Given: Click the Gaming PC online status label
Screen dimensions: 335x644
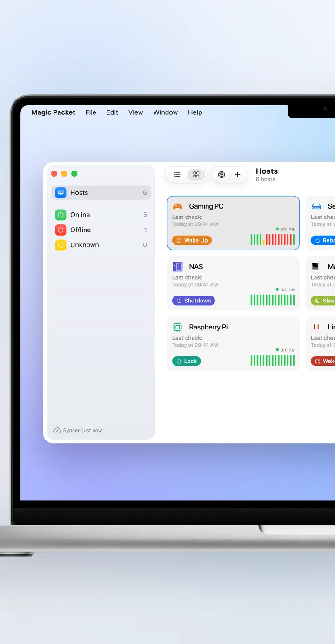Looking at the screenshot, I should (x=285, y=229).
